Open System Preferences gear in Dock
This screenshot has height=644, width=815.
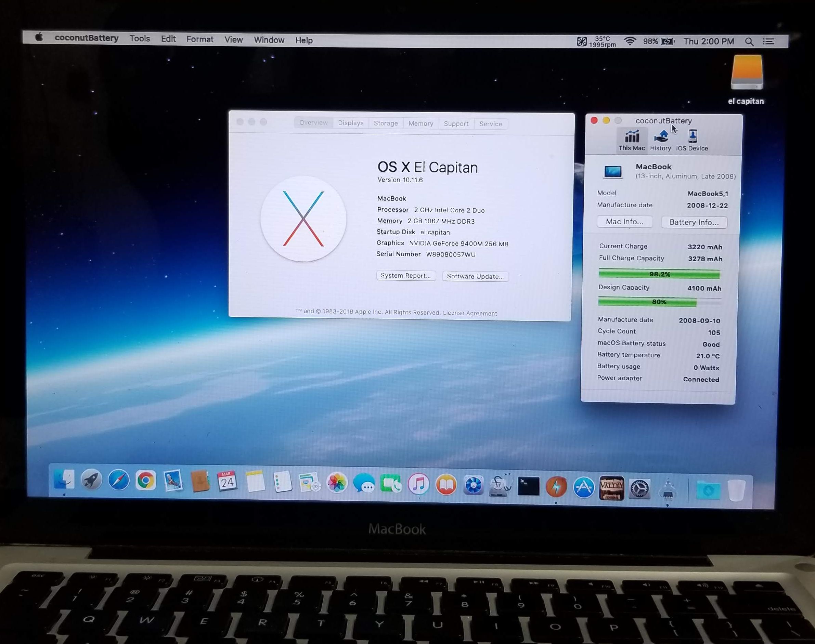coord(639,489)
